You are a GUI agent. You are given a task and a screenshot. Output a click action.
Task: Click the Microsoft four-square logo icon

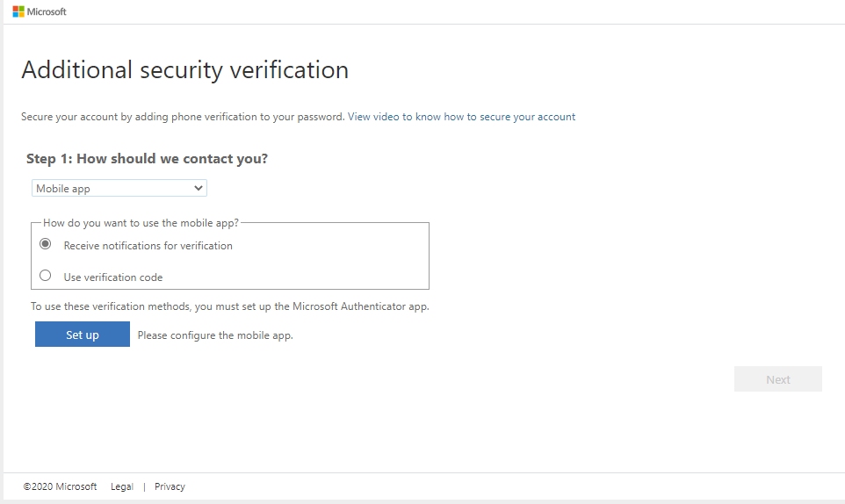pos(18,11)
